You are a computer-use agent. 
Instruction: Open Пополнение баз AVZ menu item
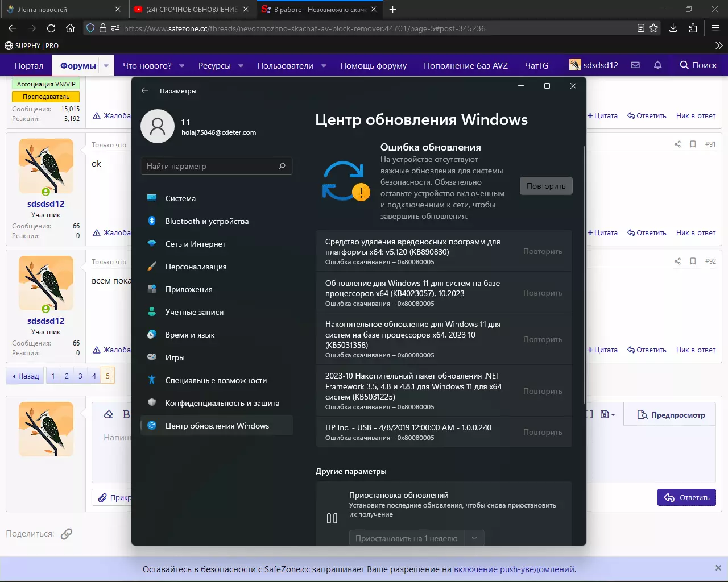(466, 65)
